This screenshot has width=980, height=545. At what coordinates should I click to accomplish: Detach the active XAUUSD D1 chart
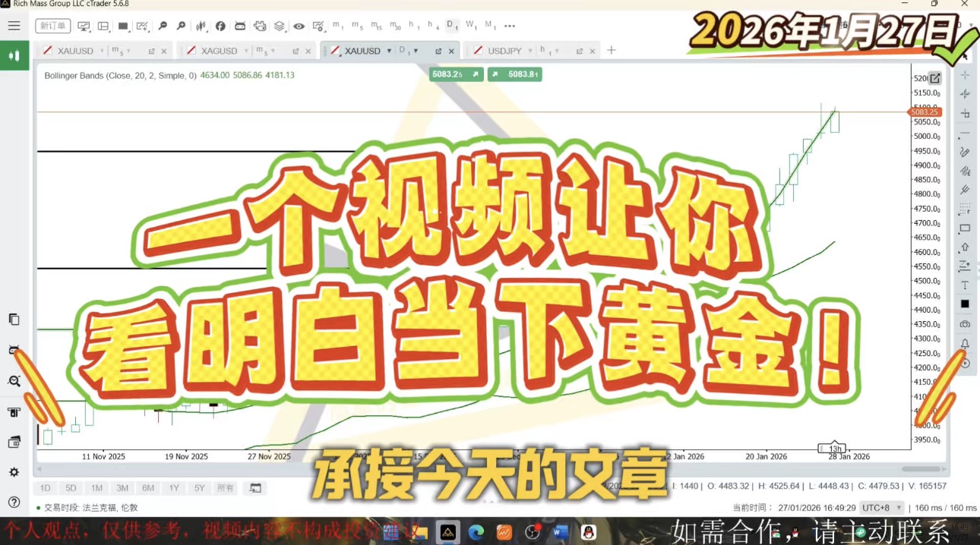(x=438, y=51)
